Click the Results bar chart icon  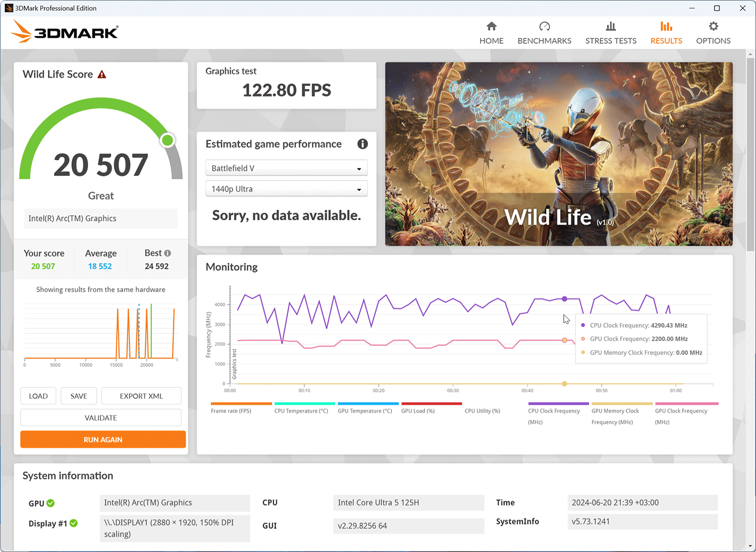(x=666, y=26)
